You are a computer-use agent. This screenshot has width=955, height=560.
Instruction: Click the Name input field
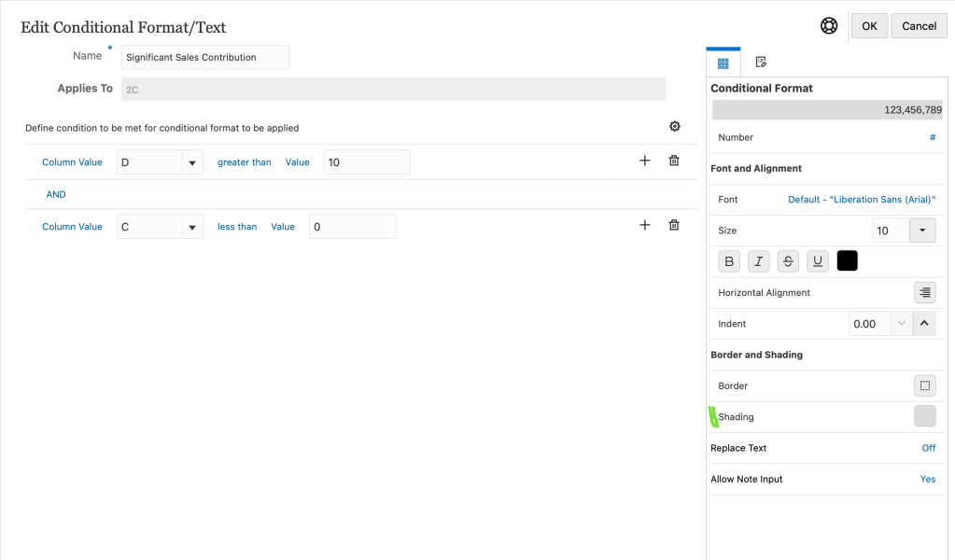[x=205, y=57]
